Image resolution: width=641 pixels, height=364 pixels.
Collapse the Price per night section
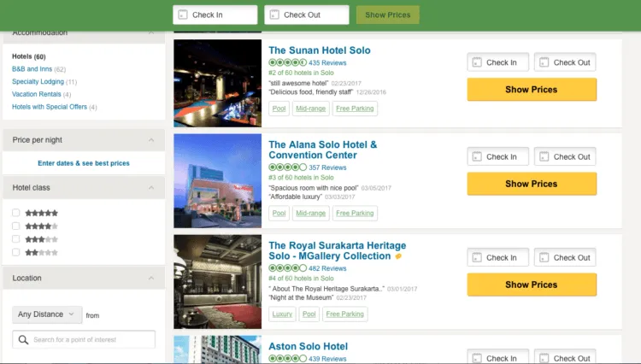point(151,140)
